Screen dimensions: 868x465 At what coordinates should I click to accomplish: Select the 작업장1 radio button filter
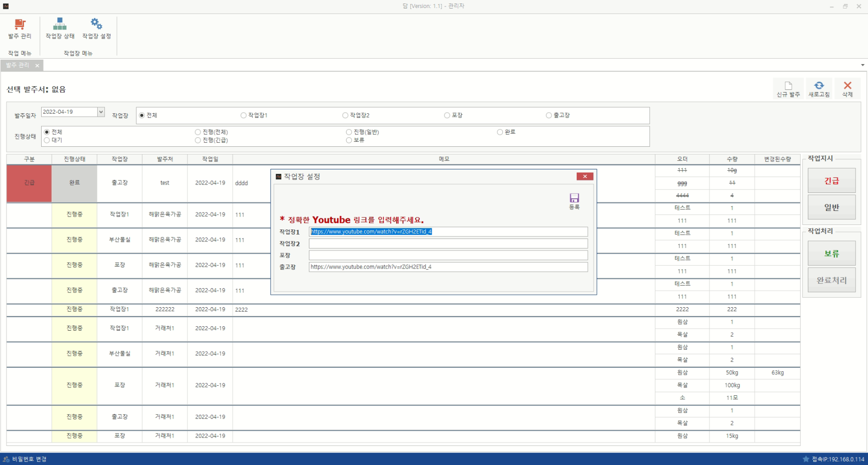click(x=244, y=115)
